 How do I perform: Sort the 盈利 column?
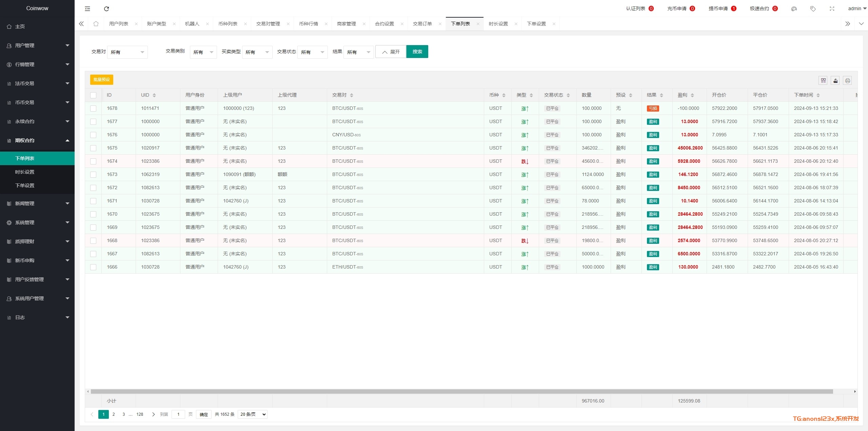(x=692, y=95)
